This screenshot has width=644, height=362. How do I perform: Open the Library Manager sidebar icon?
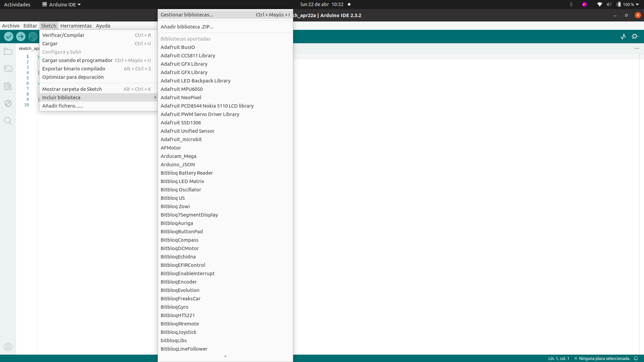coord(8,86)
